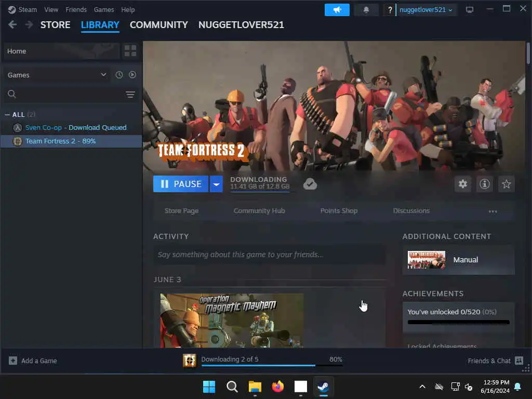The height and width of the screenshot is (399, 532).
Task: Open the NUGGETLOVER521 profile tab
Action: pos(241,25)
